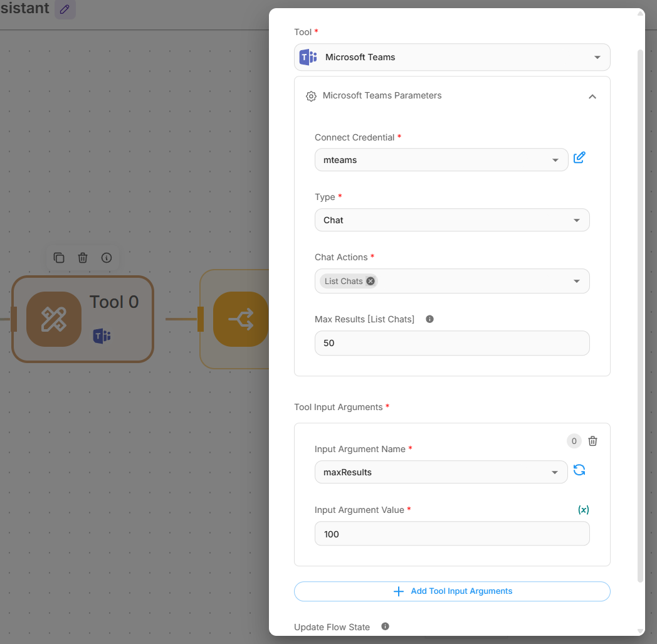Click the Max Results field containing 50
Screen dimensions: 657x644
(x=451, y=343)
